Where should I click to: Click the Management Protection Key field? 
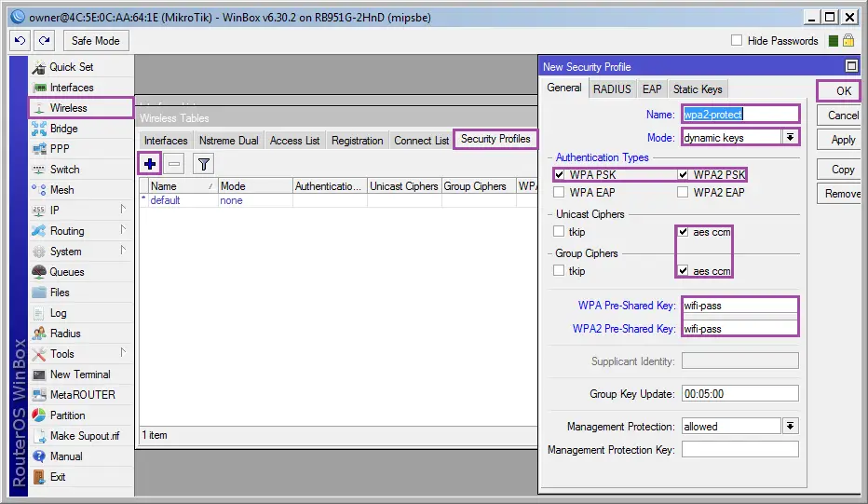740,449
